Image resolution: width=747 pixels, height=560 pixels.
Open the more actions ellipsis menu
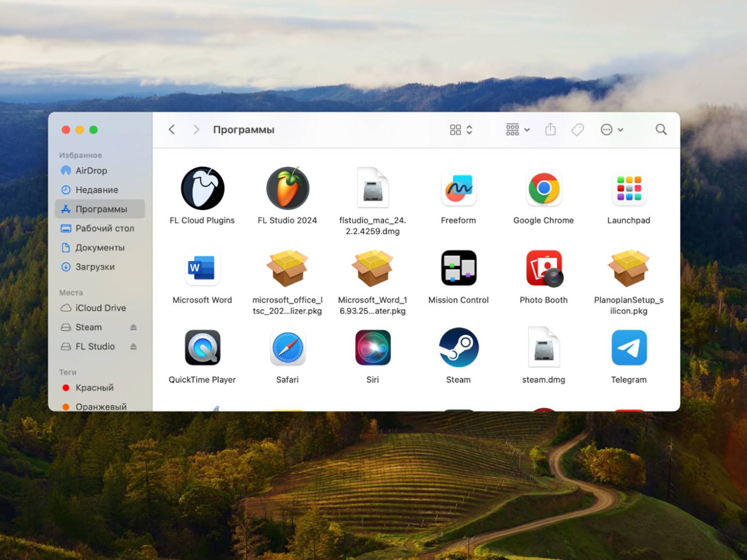tap(612, 129)
